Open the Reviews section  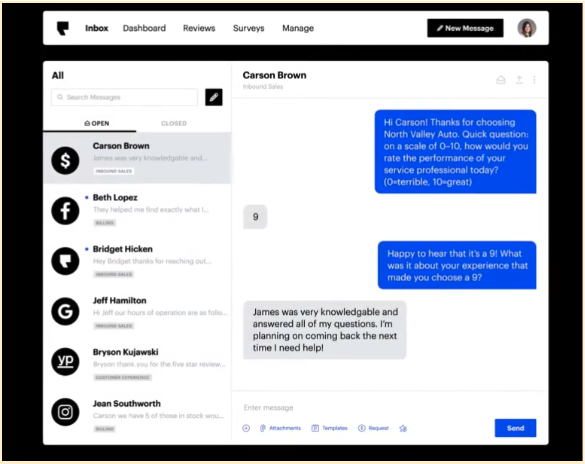click(199, 28)
